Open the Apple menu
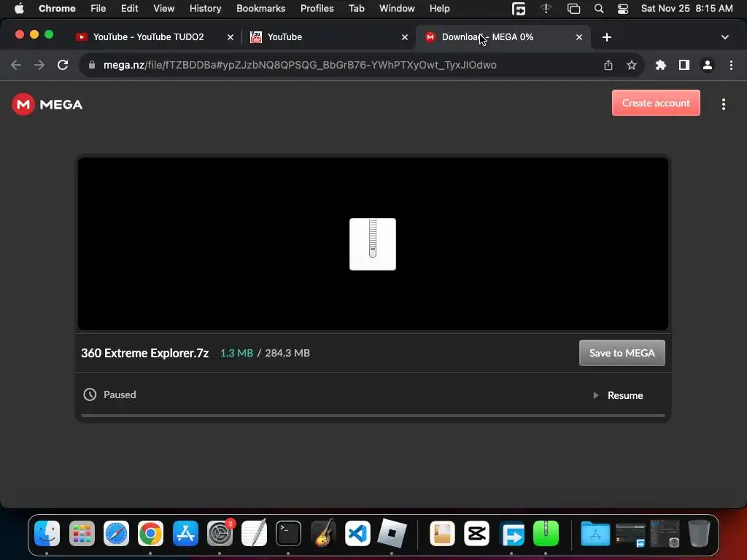 pos(19,8)
